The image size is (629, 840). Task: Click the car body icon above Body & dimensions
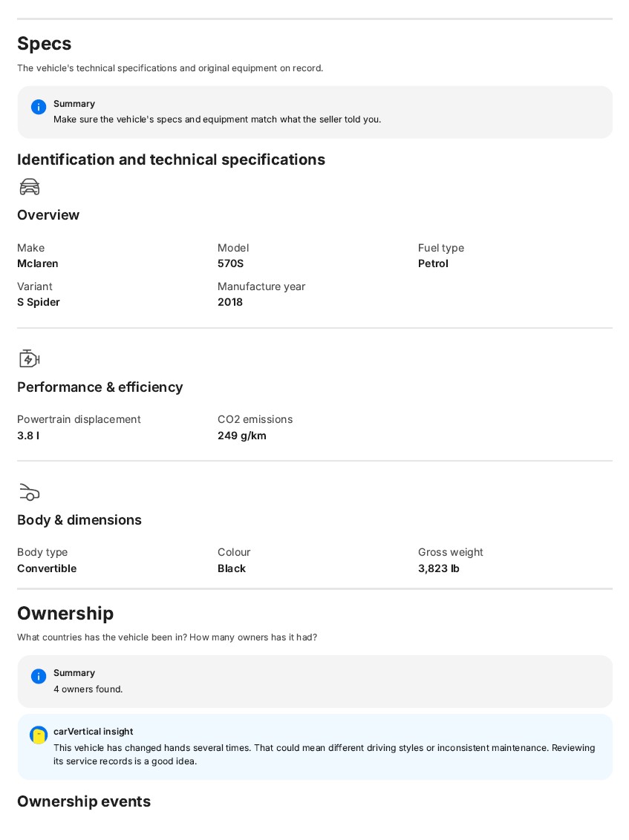point(30,492)
